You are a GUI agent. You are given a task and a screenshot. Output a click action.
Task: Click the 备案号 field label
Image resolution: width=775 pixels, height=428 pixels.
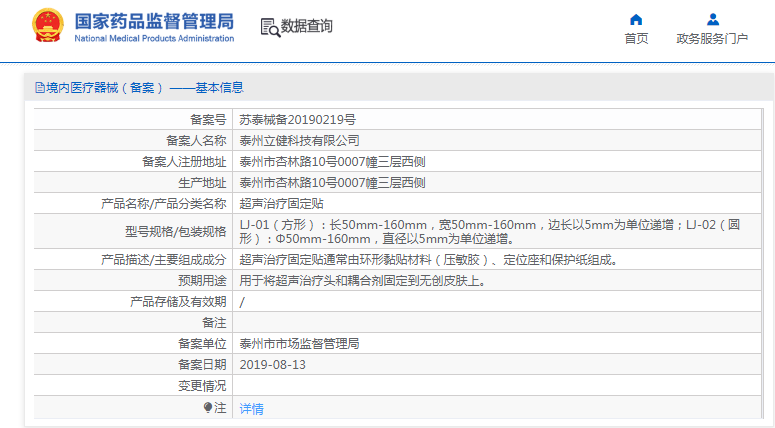click(x=208, y=120)
